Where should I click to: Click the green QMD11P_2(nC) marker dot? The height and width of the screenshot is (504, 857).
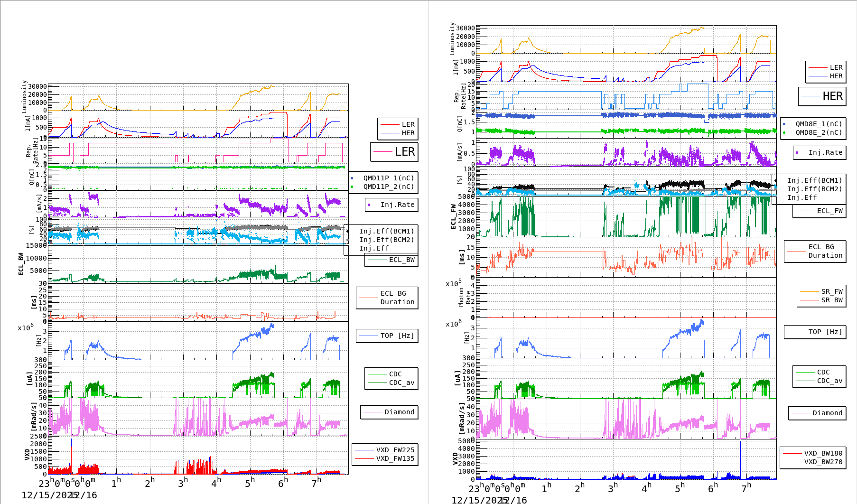352,187
